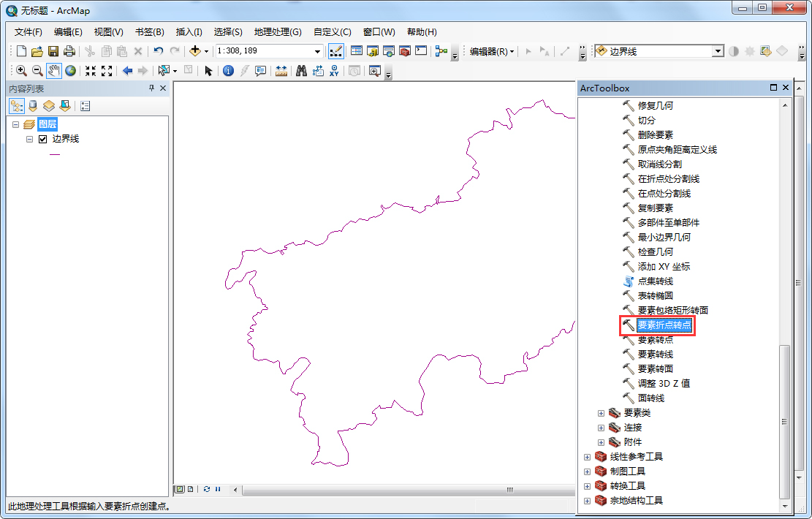The image size is (812, 519).
Task: Click the 边界线 line symbol to edit it
Action: click(x=55, y=154)
